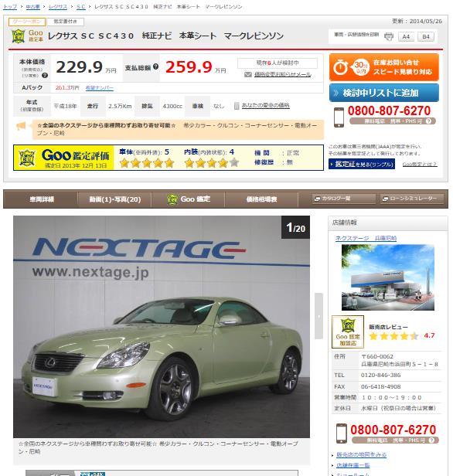
Task: Click the main Lexus SC430 photo
Action: (162, 327)
